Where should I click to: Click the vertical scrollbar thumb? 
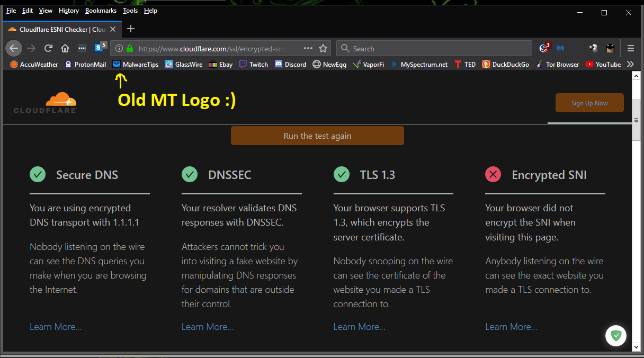point(636,120)
